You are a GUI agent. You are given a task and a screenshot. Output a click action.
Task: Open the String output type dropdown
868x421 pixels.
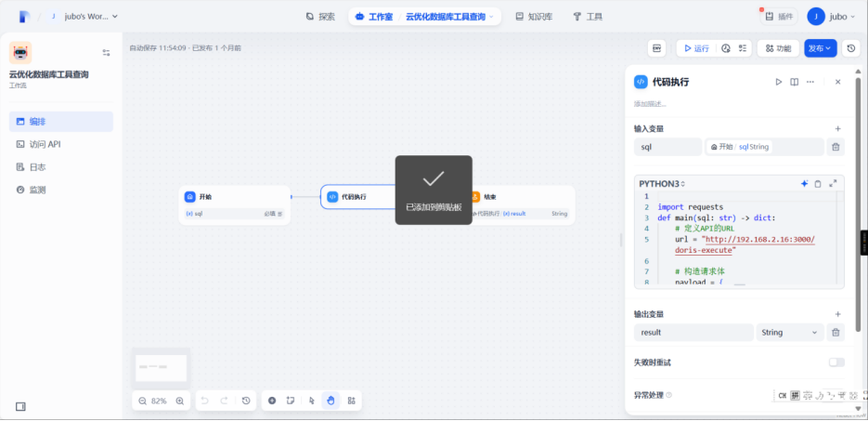pyautogui.click(x=789, y=333)
